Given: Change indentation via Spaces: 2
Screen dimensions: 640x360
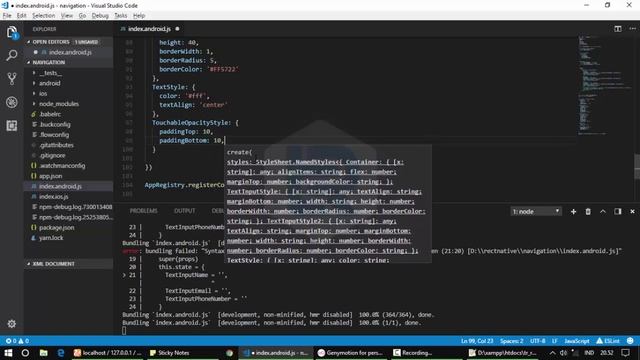Looking at the screenshot, I should tap(511, 341).
